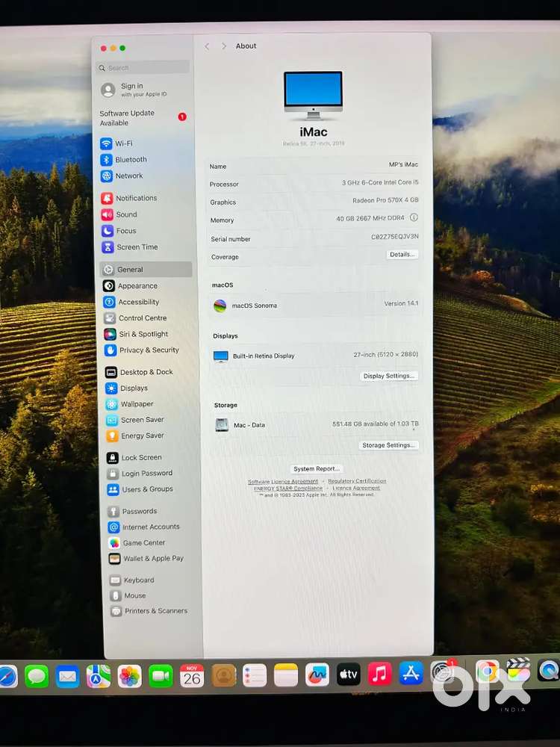Open Wallpaper settings pane
The height and width of the screenshot is (747, 560).
tap(136, 404)
